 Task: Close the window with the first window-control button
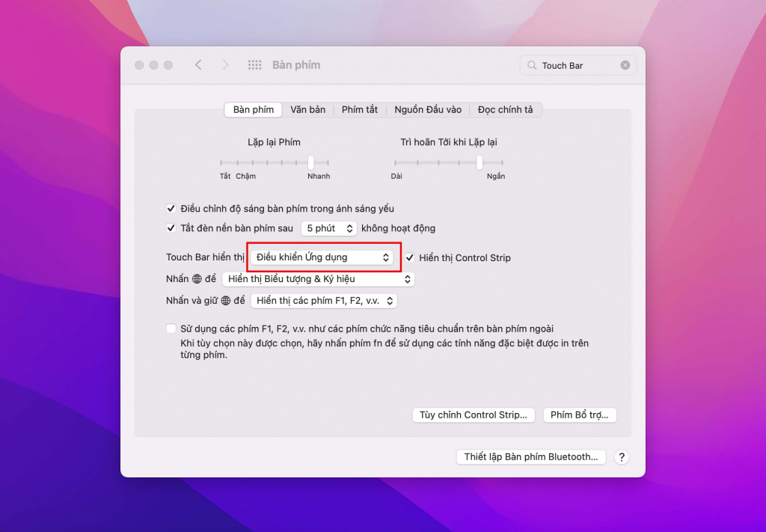click(139, 65)
